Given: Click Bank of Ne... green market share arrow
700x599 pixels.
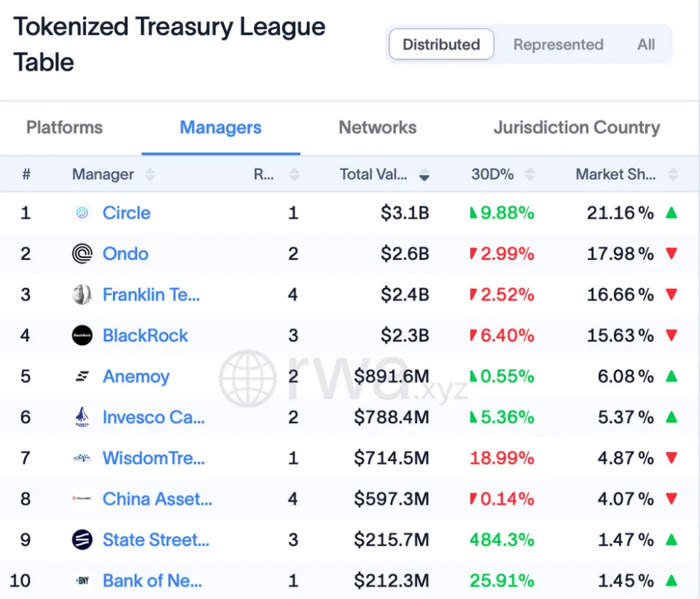Looking at the screenshot, I should (x=672, y=580).
